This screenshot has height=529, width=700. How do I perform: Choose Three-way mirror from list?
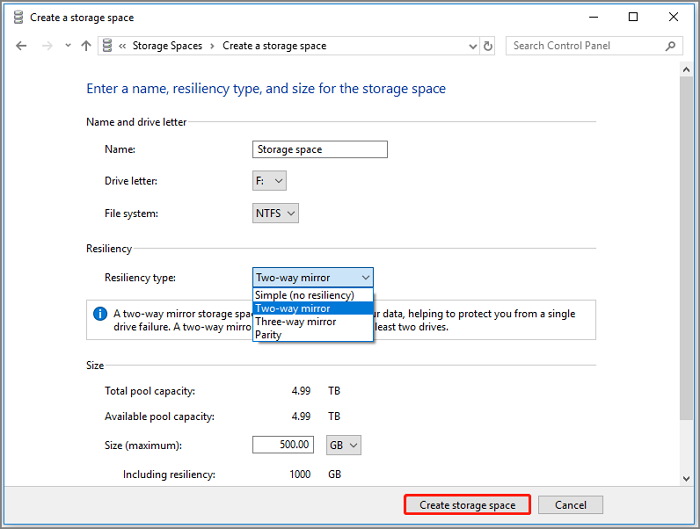[295, 322]
